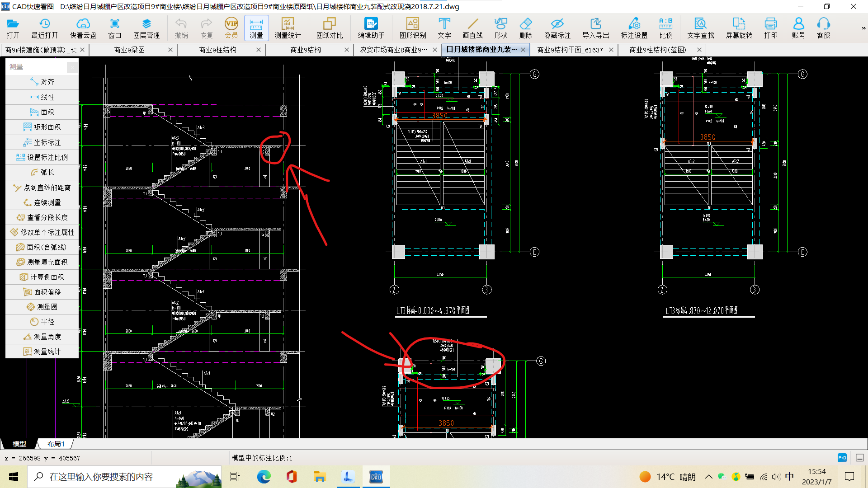Click 设置标注比例 in measure panel
The height and width of the screenshot is (488, 868).
42,157
